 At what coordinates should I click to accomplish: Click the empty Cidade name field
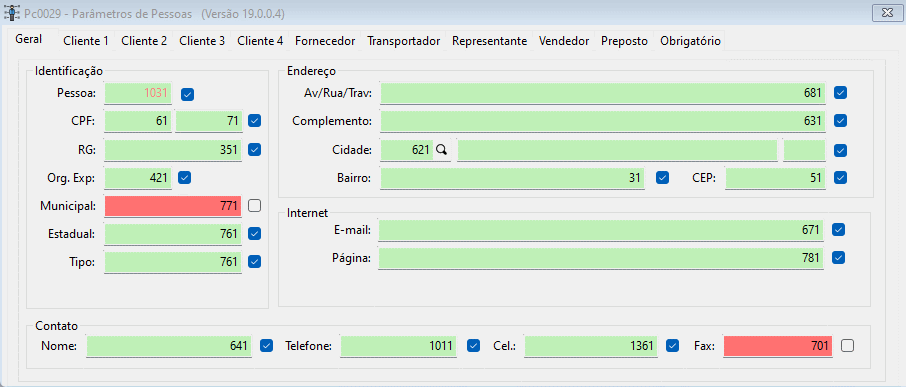tap(617, 150)
